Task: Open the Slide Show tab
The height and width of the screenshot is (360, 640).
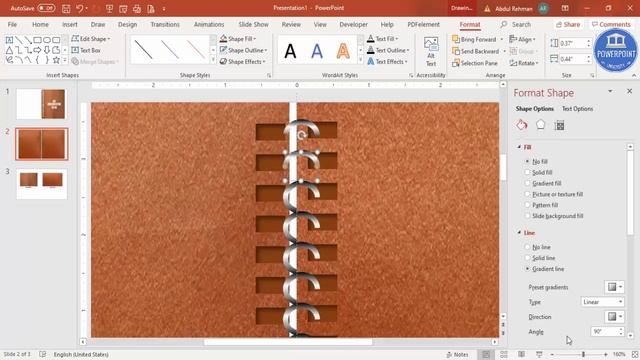Action: pyautogui.click(x=253, y=24)
